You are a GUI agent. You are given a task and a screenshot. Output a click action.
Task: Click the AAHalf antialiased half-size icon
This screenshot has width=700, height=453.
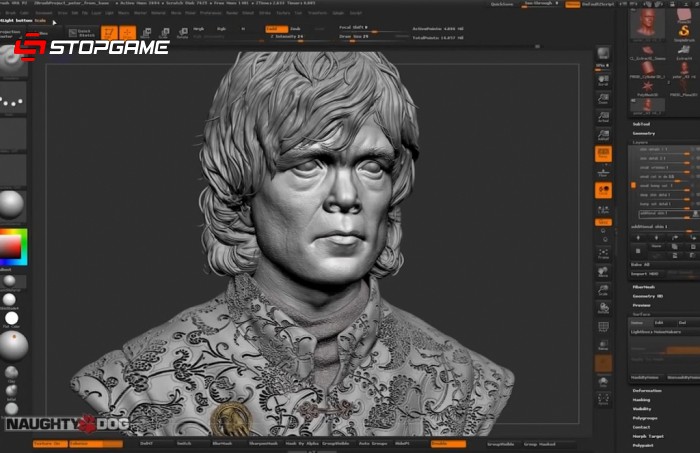603,135
